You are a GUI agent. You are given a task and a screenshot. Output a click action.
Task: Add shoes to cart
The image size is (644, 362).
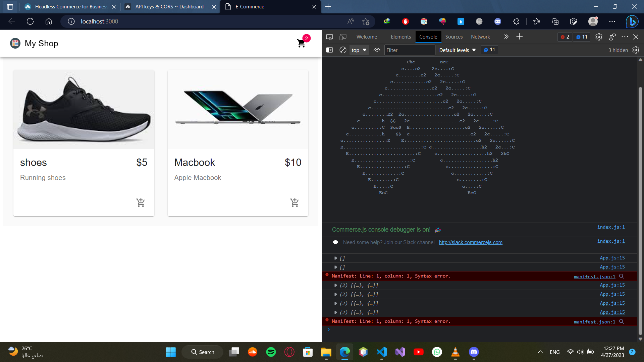point(141,202)
